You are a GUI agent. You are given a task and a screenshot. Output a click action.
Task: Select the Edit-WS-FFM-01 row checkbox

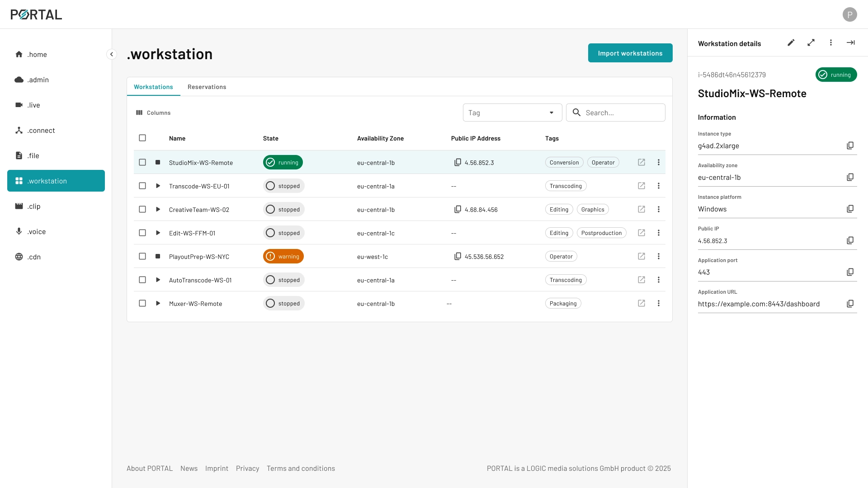coord(142,233)
